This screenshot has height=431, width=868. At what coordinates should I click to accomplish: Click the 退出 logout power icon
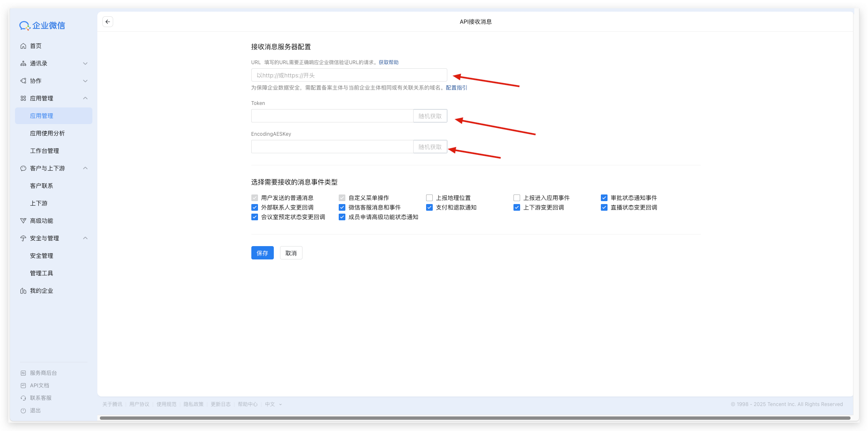pos(23,411)
